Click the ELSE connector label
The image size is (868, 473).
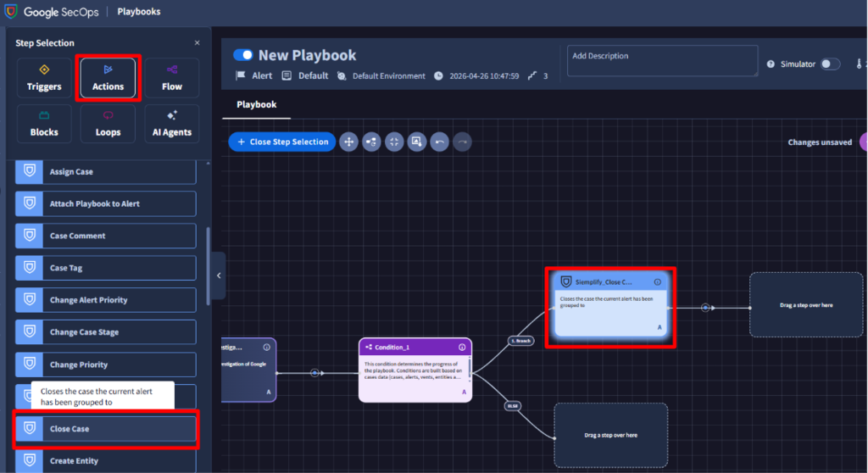(513, 406)
